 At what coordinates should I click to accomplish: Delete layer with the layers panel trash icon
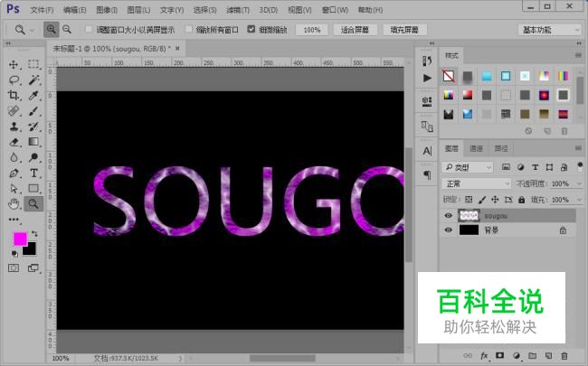coord(564,355)
